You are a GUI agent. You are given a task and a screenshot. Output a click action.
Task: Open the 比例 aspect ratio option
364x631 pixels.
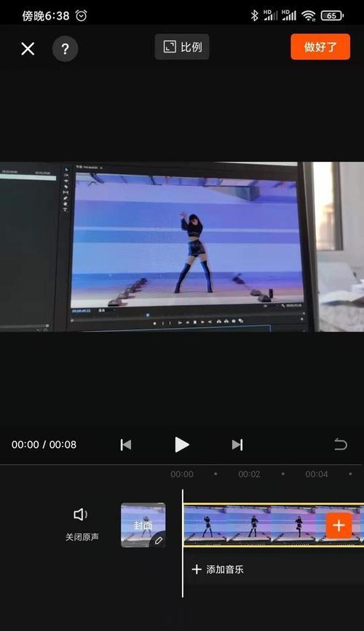pyautogui.click(x=182, y=47)
